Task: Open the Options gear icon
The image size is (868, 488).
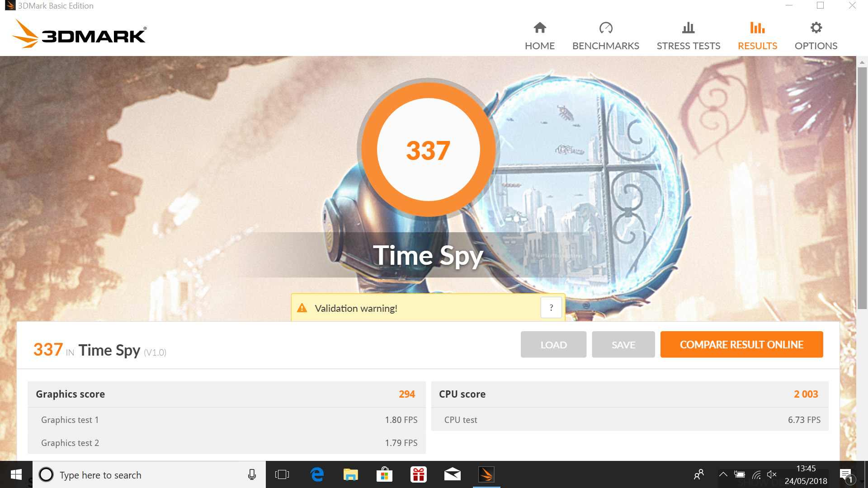Action: click(816, 28)
